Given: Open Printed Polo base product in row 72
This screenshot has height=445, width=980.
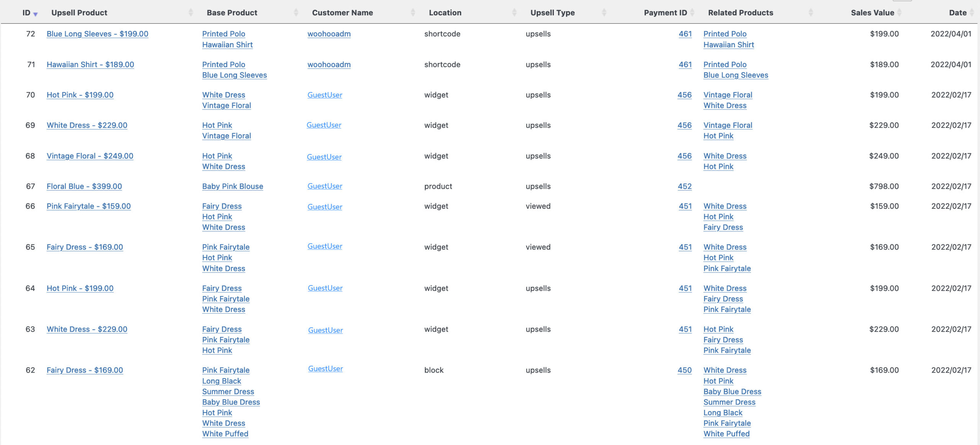Looking at the screenshot, I should [x=224, y=34].
